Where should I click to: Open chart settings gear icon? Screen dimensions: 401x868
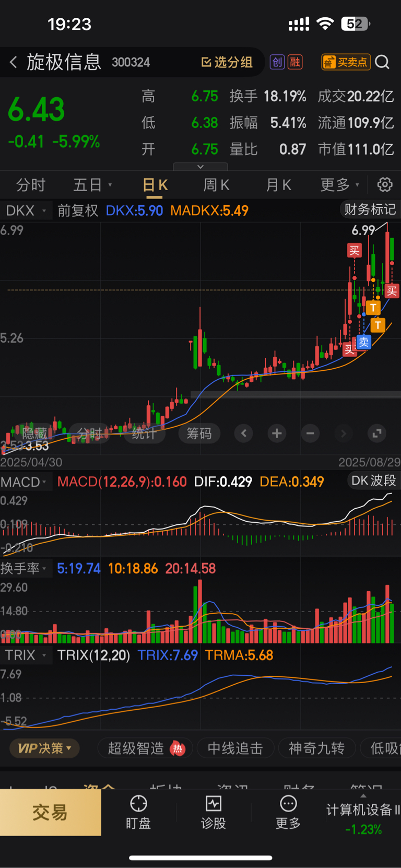click(x=385, y=184)
